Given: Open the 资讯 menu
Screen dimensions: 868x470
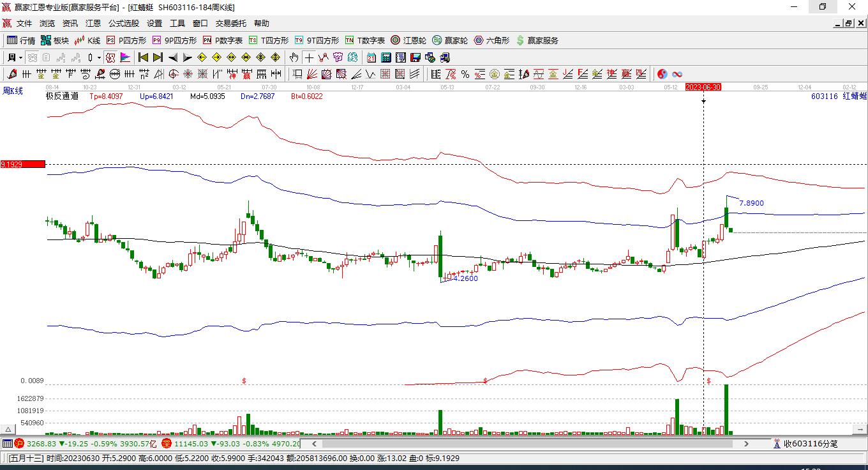Looking at the screenshot, I should point(70,24).
